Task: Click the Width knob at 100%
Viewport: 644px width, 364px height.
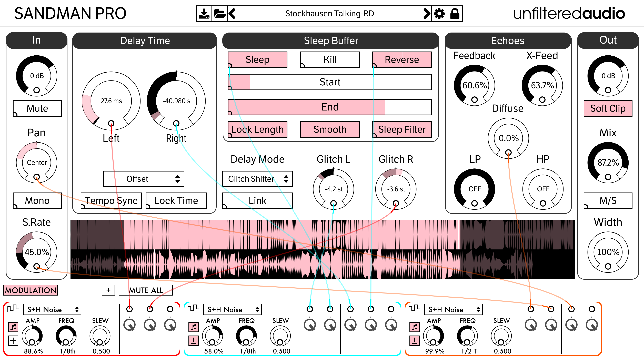Action: 608,252
